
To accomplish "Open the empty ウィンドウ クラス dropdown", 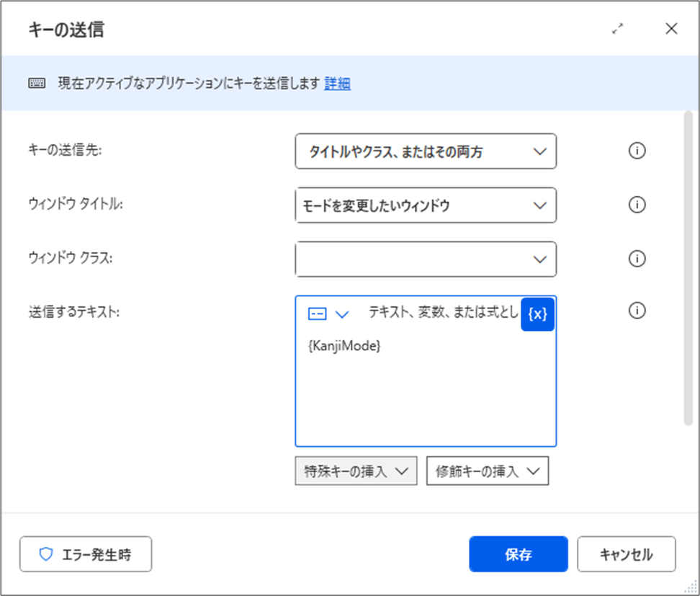I will click(426, 259).
